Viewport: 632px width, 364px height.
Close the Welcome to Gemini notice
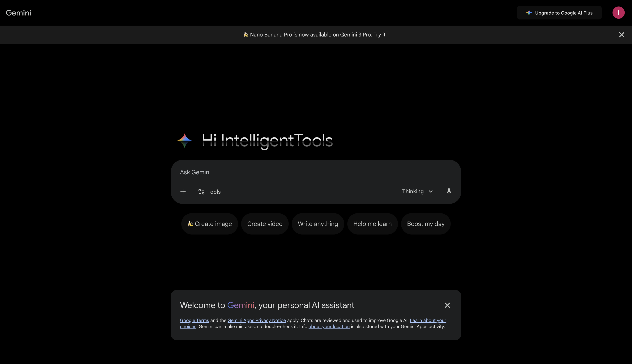(447, 305)
